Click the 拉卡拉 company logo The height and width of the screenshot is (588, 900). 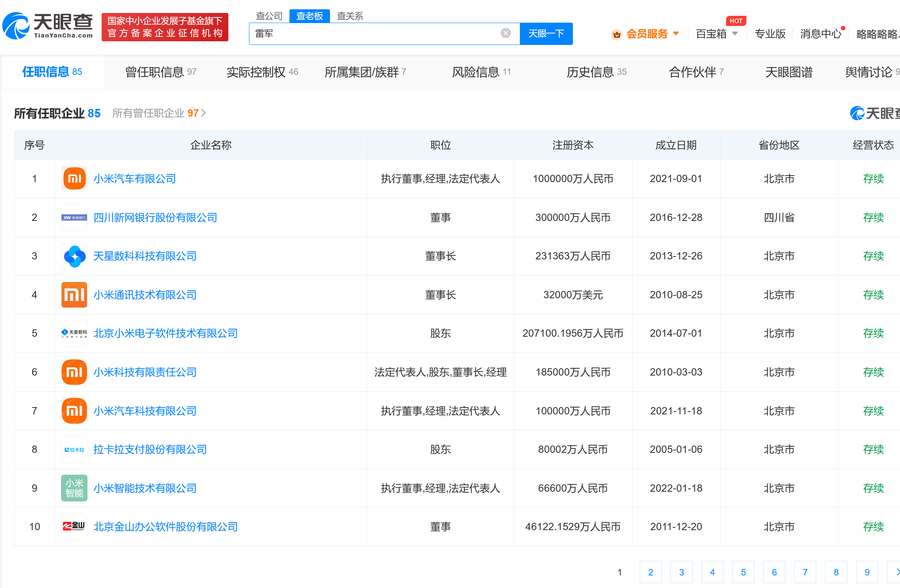tap(74, 449)
